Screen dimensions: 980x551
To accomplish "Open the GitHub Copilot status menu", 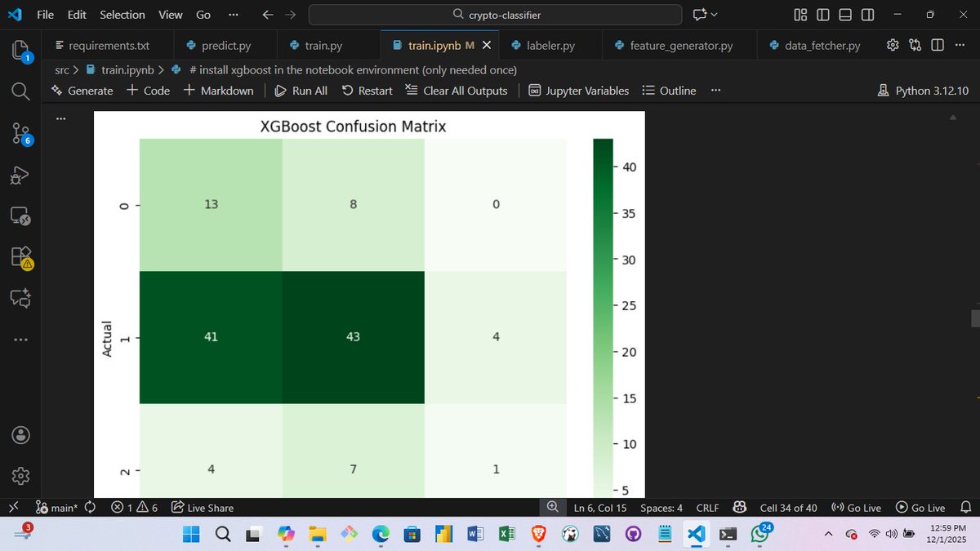I will coord(739,507).
